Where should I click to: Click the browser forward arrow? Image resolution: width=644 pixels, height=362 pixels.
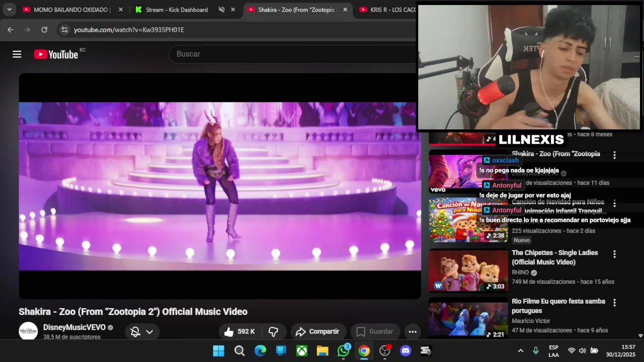(x=27, y=30)
